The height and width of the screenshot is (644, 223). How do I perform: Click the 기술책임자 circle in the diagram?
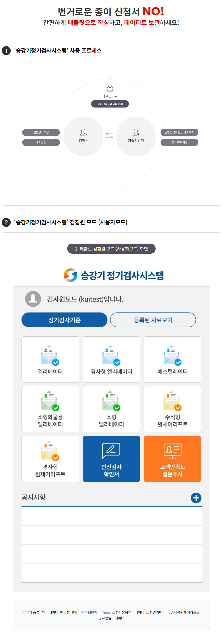click(x=136, y=136)
